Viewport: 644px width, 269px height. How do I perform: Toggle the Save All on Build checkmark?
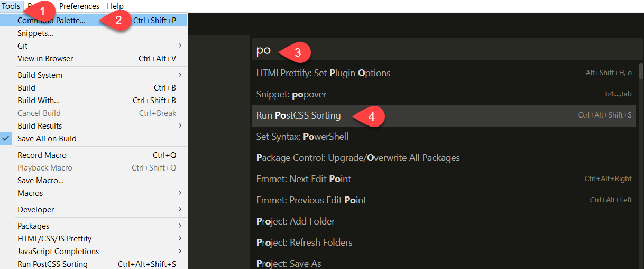[x=47, y=139]
